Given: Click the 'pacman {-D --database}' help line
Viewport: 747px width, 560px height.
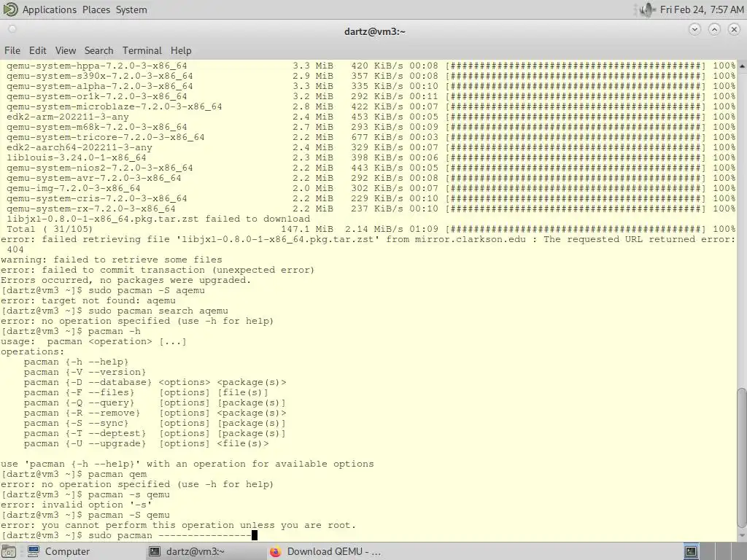Looking at the screenshot, I should 155,382.
